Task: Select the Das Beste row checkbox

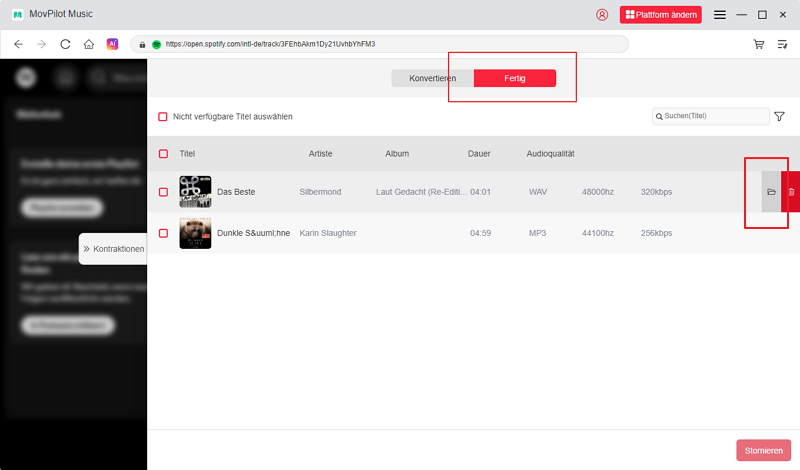Action: (163, 191)
